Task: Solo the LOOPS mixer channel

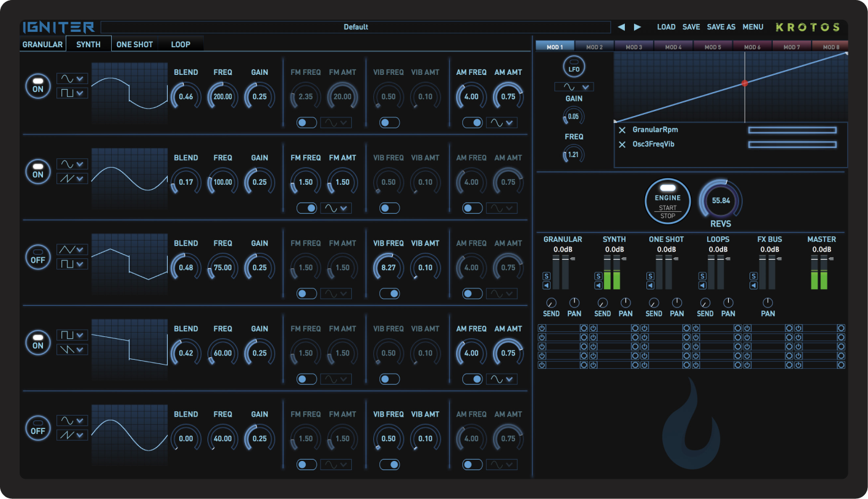Action: point(702,277)
